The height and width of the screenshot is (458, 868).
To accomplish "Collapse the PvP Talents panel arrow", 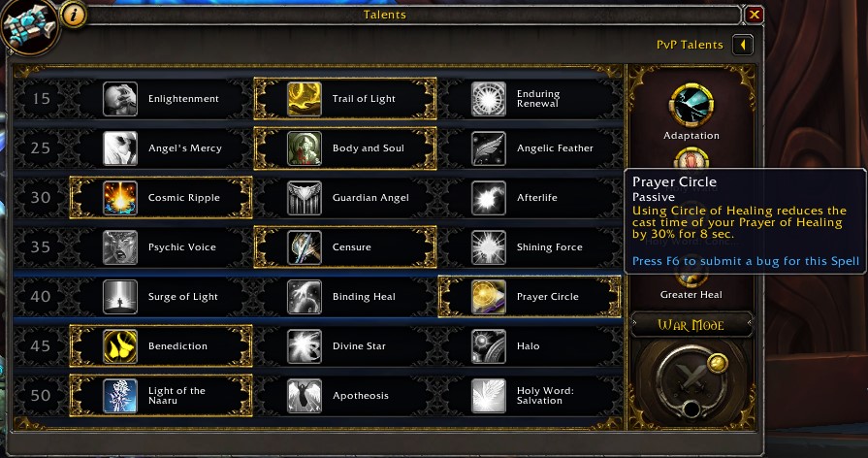I will (x=743, y=45).
